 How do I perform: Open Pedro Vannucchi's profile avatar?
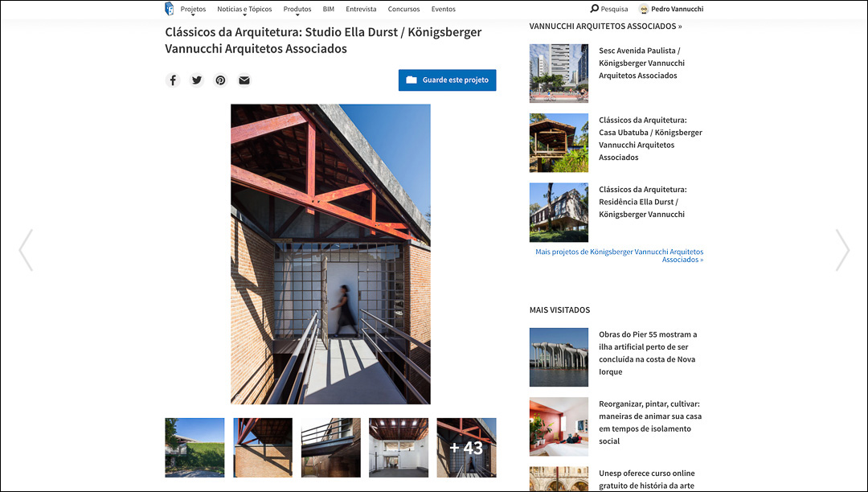[x=643, y=9]
